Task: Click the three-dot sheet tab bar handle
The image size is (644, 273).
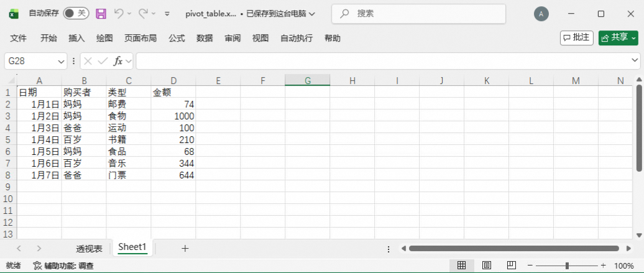Action: [x=389, y=249]
